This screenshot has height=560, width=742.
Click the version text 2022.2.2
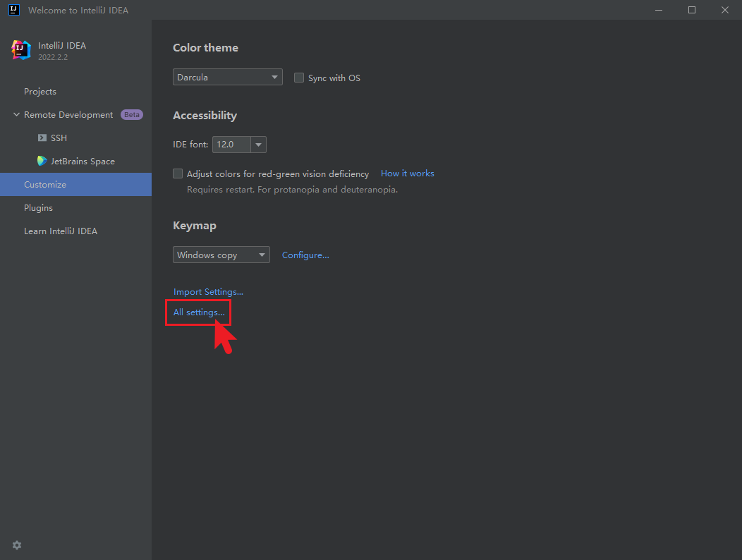point(53,57)
